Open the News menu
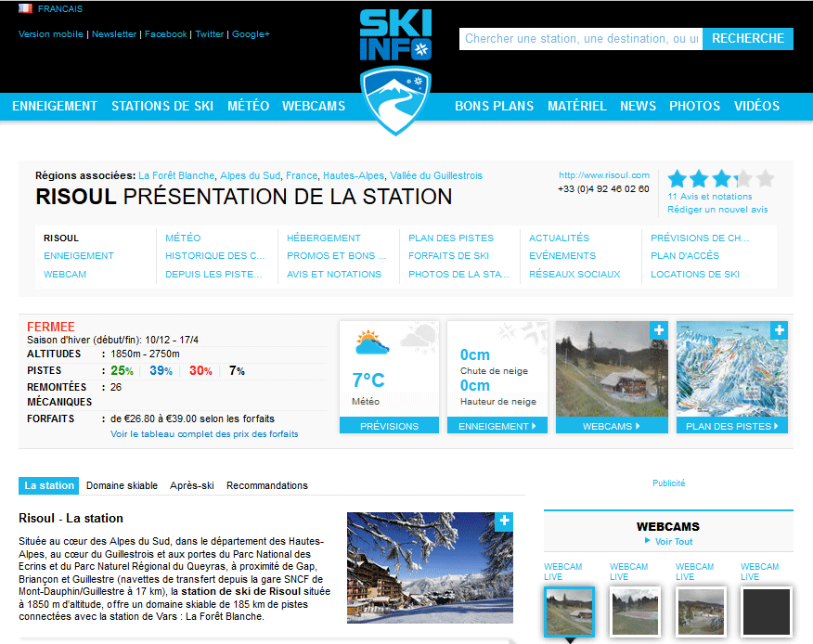Viewport: 813px width, 644px height. (x=638, y=106)
